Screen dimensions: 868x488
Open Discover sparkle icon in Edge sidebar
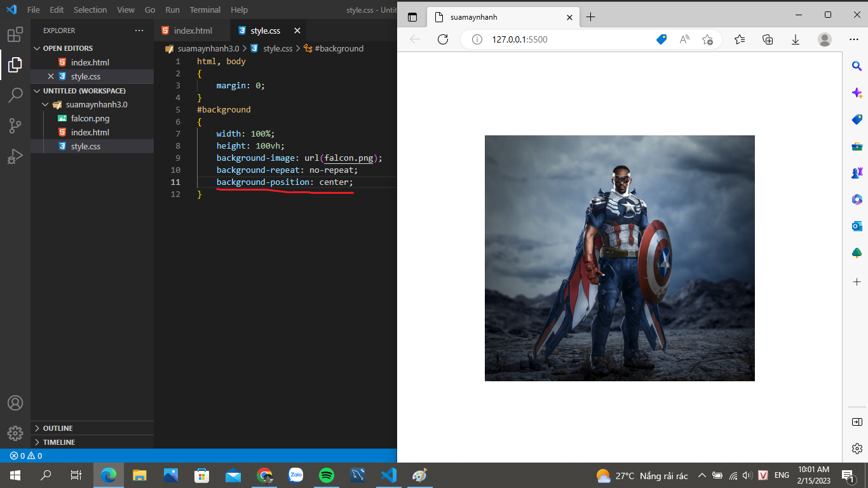click(857, 93)
